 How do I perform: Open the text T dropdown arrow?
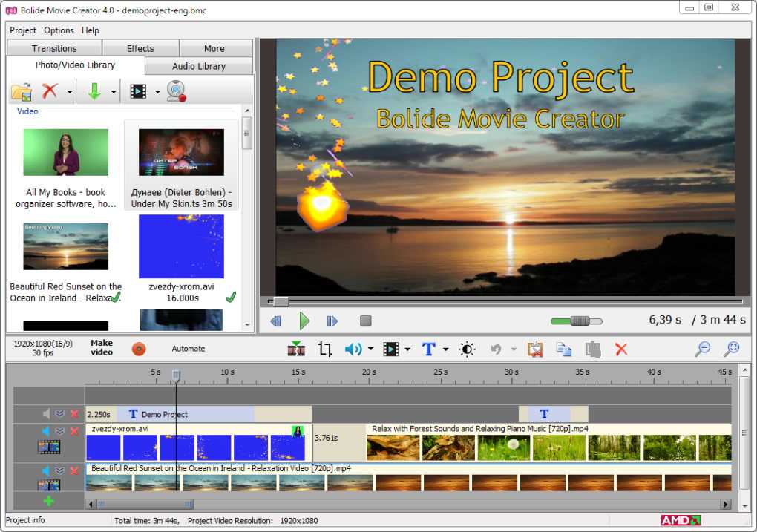[x=445, y=349]
